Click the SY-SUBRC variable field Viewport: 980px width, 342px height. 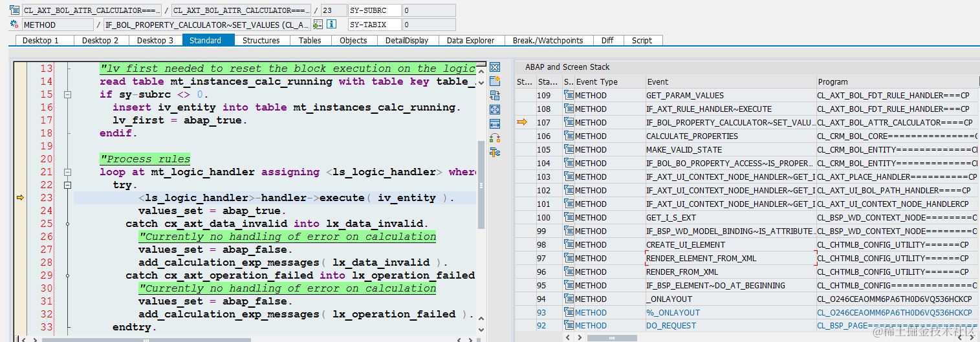pos(374,10)
